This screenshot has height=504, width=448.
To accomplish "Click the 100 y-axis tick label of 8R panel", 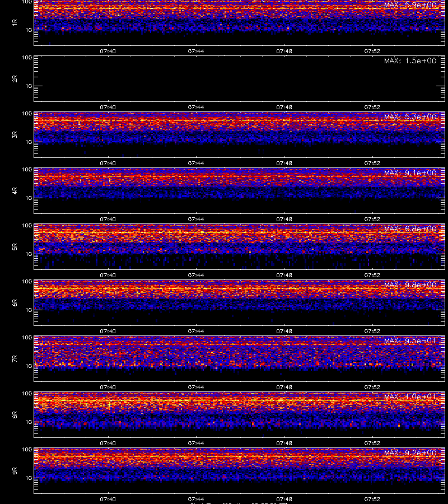I will tap(27, 394).
